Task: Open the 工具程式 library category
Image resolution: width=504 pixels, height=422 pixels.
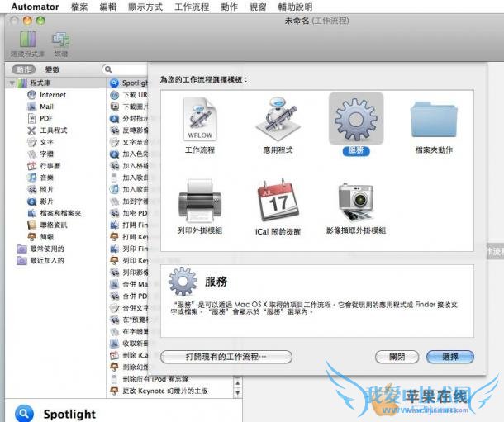Action: 53,130
